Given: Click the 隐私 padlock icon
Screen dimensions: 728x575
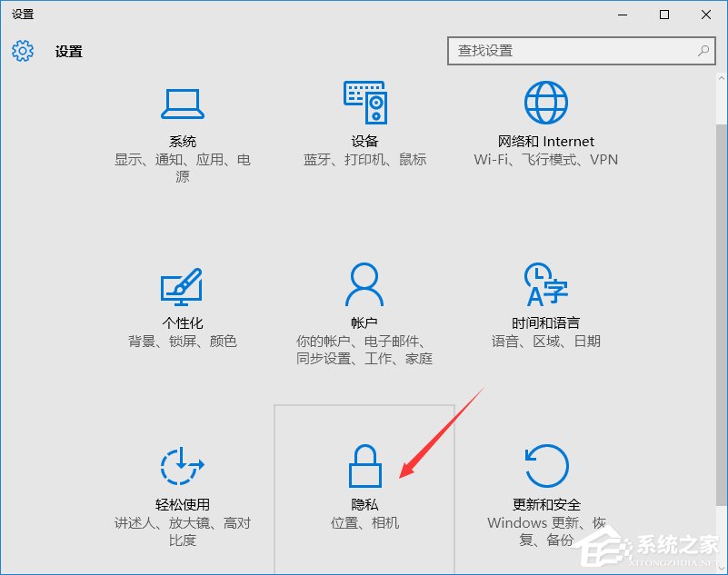Looking at the screenshot, I should pos(364,465).
